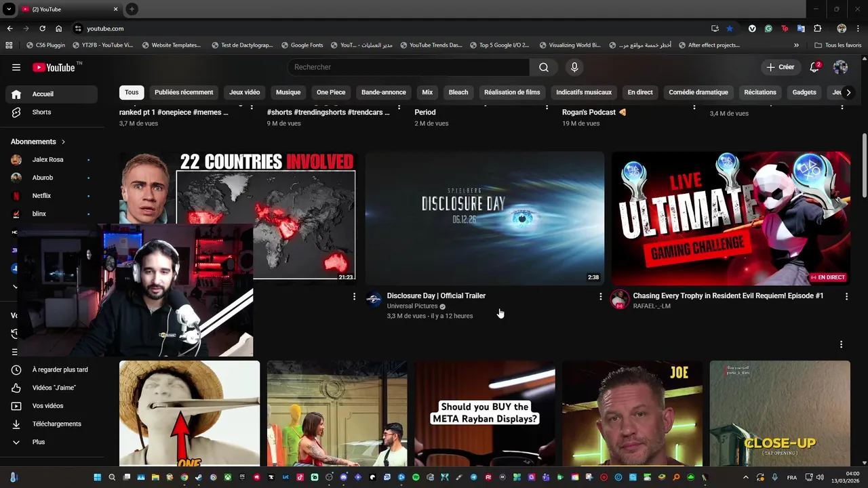Open the Google Fonts bookmark

302,45
